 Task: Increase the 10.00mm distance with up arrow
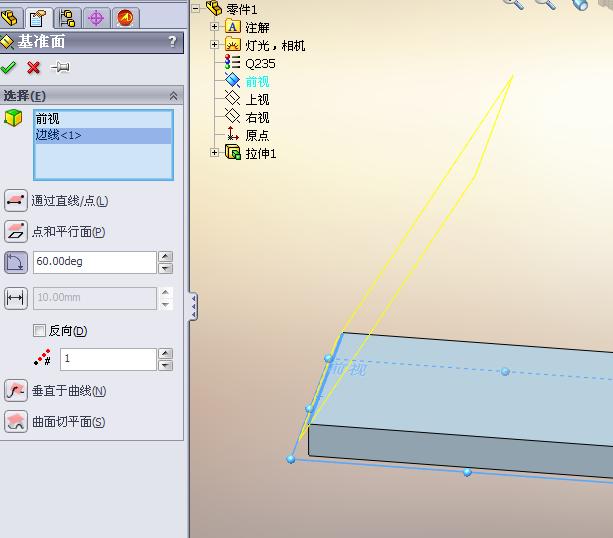(x=166, y=292)
